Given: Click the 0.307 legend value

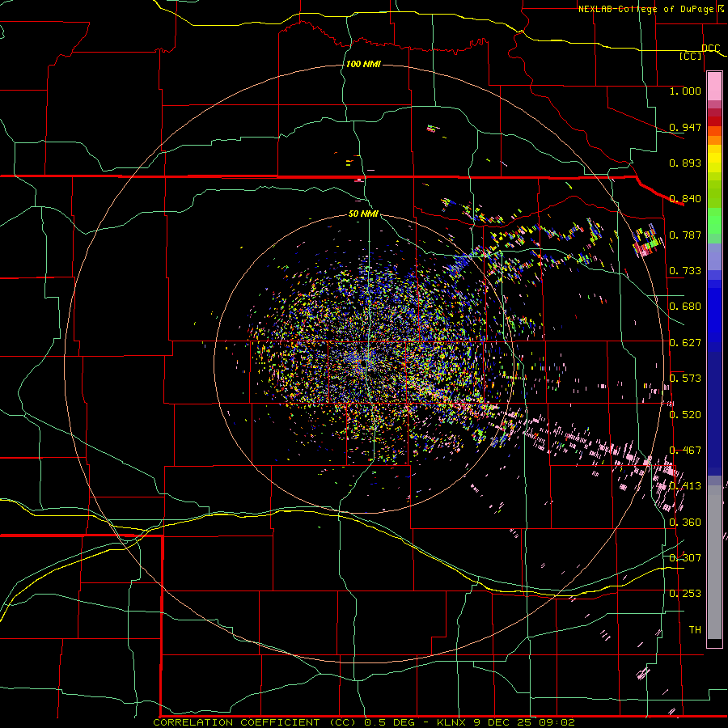Looking at the screenshot, I should coord(685,558).
